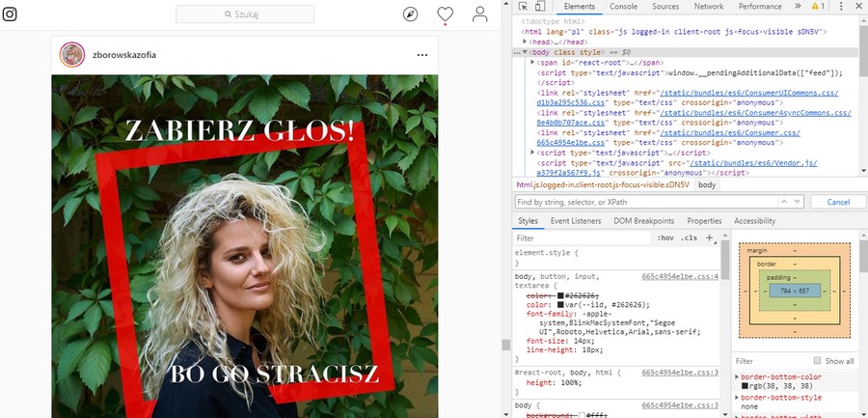Switch to the Sources tab
This screenshot has width=868, height=418.
[665, 7]
